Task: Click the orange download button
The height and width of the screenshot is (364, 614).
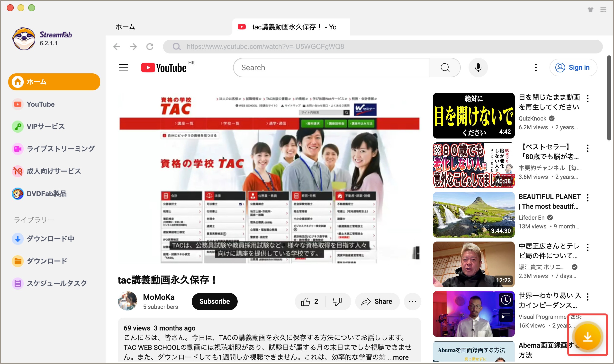Action: coord(587,337)
